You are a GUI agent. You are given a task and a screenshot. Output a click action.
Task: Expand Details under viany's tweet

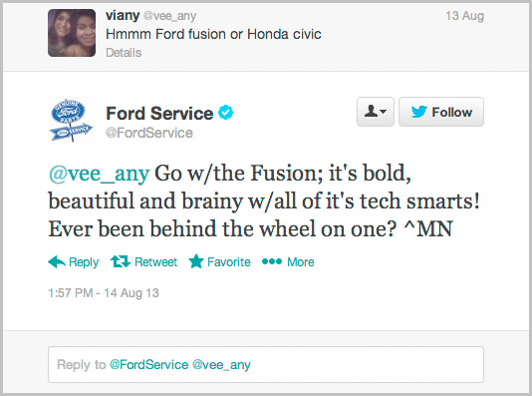click(x=124, y=53)
